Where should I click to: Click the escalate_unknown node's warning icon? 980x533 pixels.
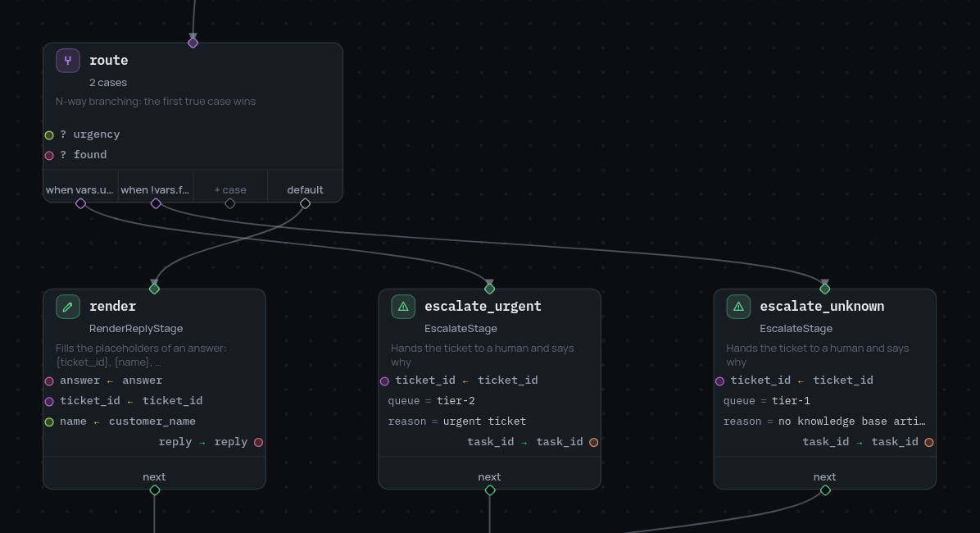(738, 307)
